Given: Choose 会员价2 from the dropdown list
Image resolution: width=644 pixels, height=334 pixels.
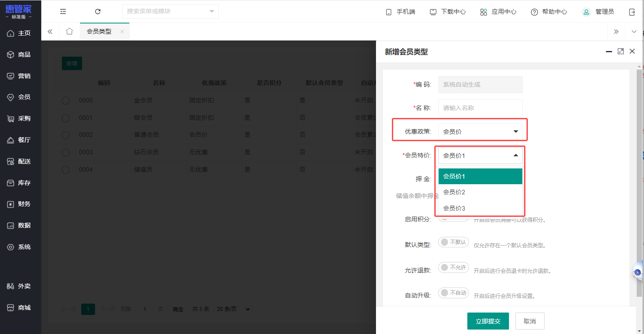Looking at the screenshot, I should pyautogui.click(x=480, y=192).
